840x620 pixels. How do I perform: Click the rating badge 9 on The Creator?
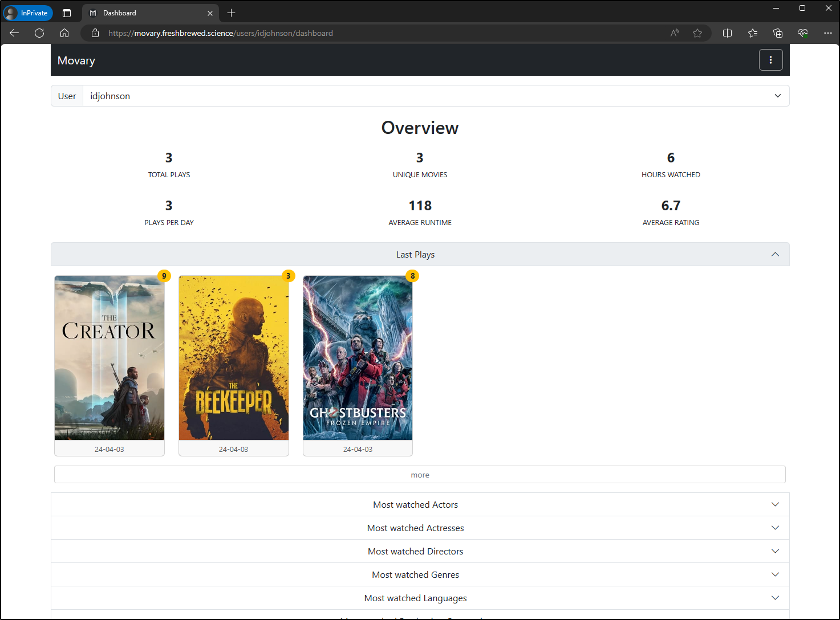pos(164,276)
